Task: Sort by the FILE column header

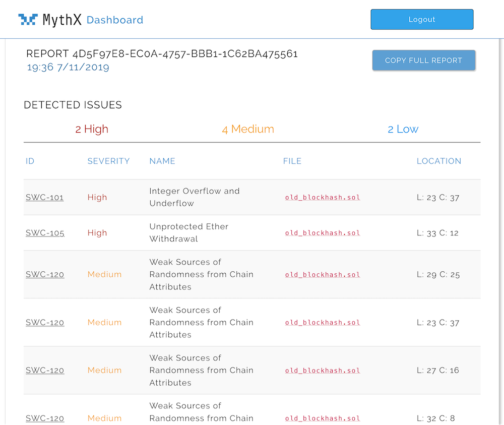Action: tap(292, 161)
